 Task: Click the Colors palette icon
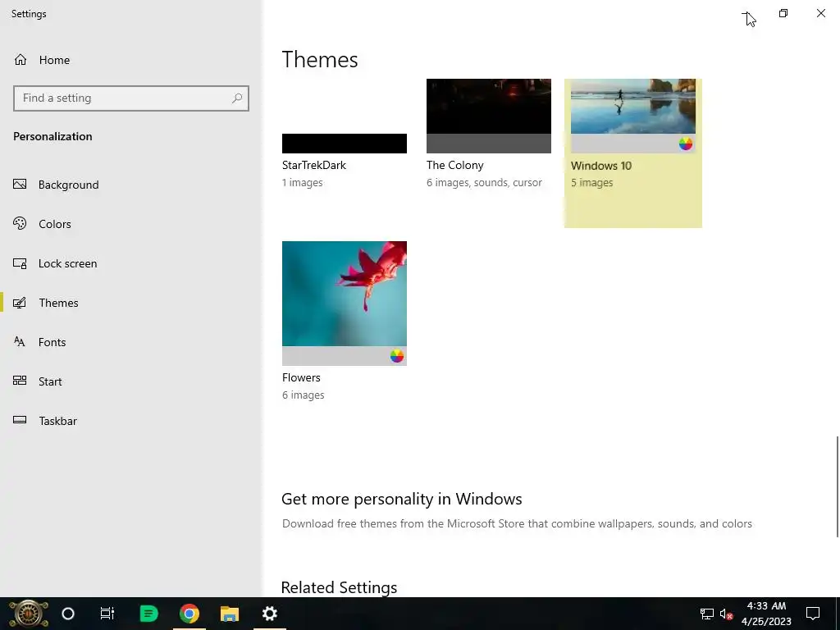point(20,223)
